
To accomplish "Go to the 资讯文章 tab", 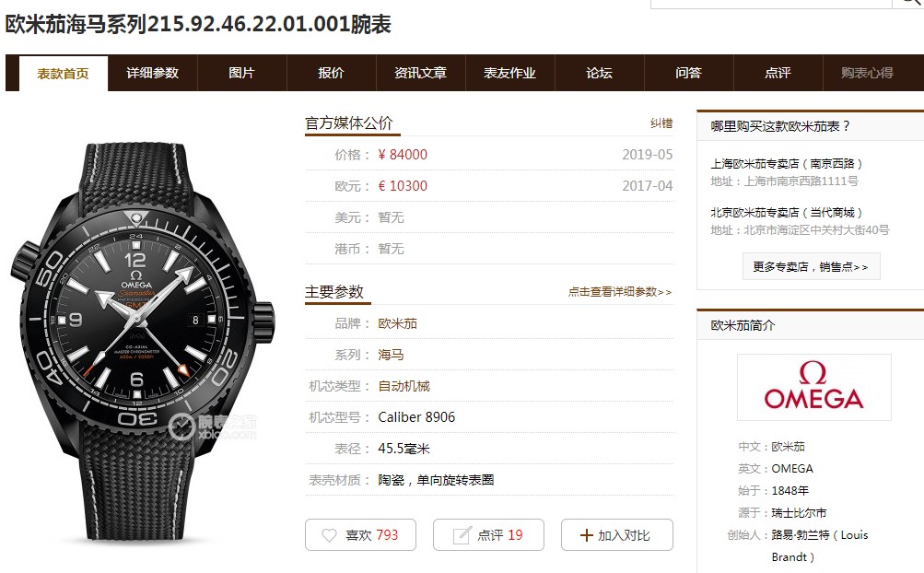I will pos(421,73).
